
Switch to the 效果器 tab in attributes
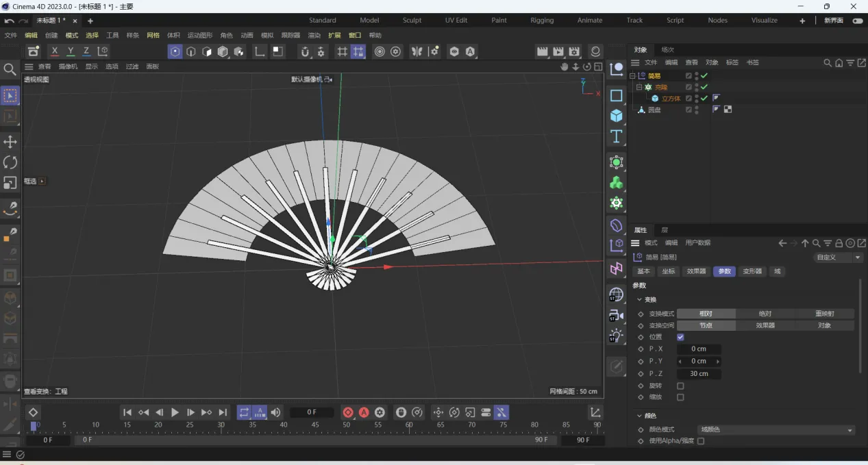pos(696,271)
